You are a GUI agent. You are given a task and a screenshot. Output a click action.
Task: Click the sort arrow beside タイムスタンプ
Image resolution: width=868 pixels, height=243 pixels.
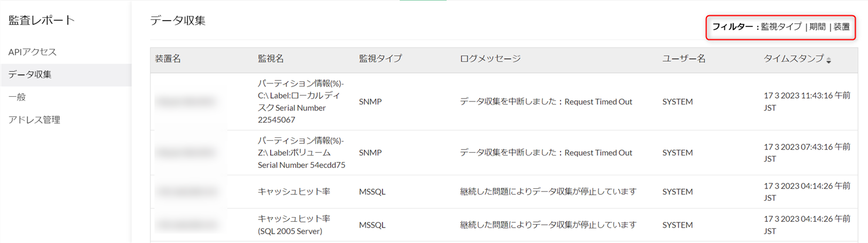[829, 60]
